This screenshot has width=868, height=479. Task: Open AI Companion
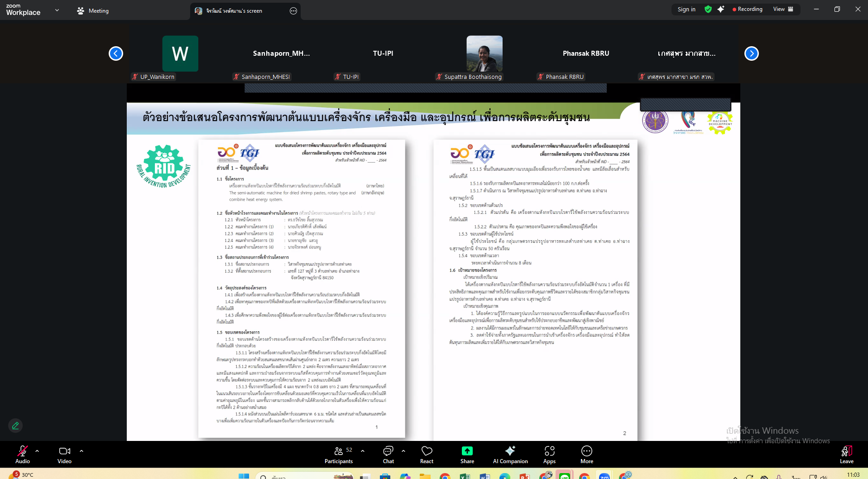(510, 455)
